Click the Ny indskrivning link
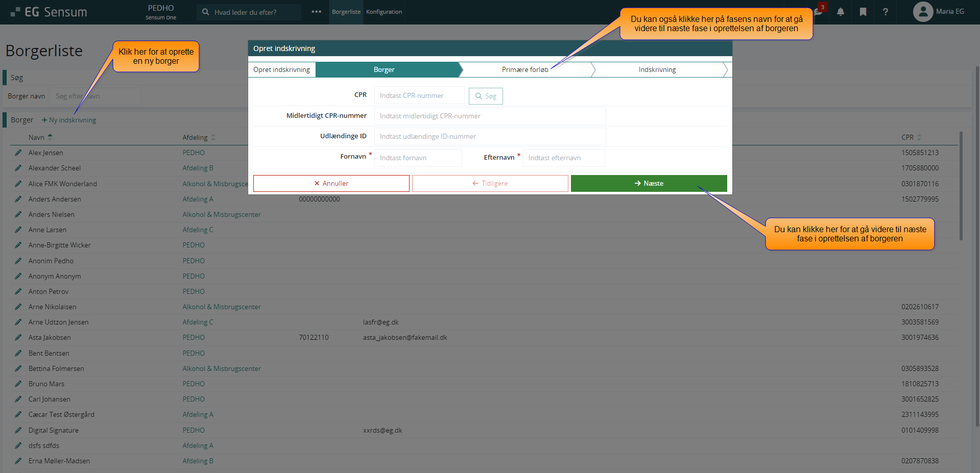This screenshot has width=980, height=473. [x=69, y=120]
